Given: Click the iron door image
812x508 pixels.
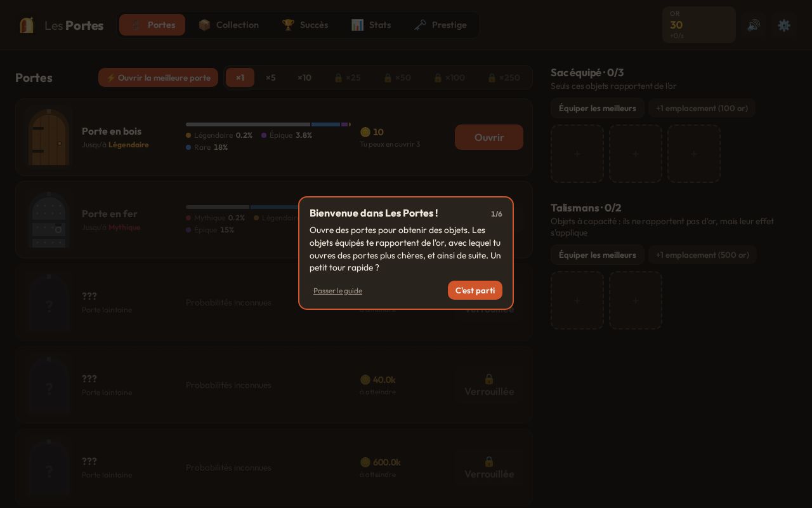Looking at the screenshot, I should pos(49,220).
